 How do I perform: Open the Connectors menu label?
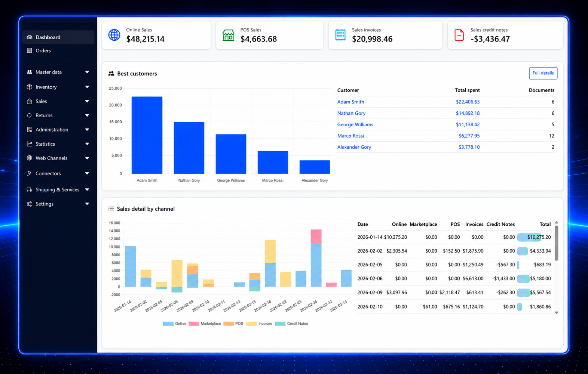pyautogui.click(x=48, y=173)
